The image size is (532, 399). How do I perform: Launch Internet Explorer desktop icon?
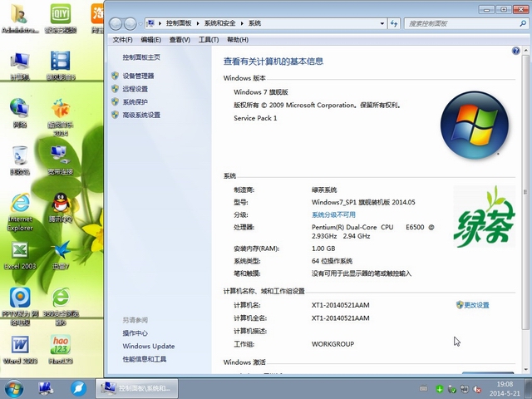coord(20,212)
